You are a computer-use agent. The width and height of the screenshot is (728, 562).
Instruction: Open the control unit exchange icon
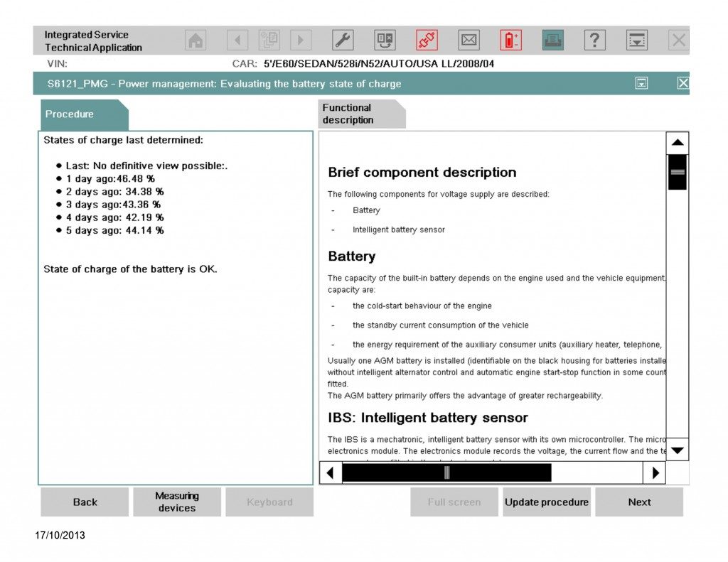pyautogui.click(x=385, y=40)
